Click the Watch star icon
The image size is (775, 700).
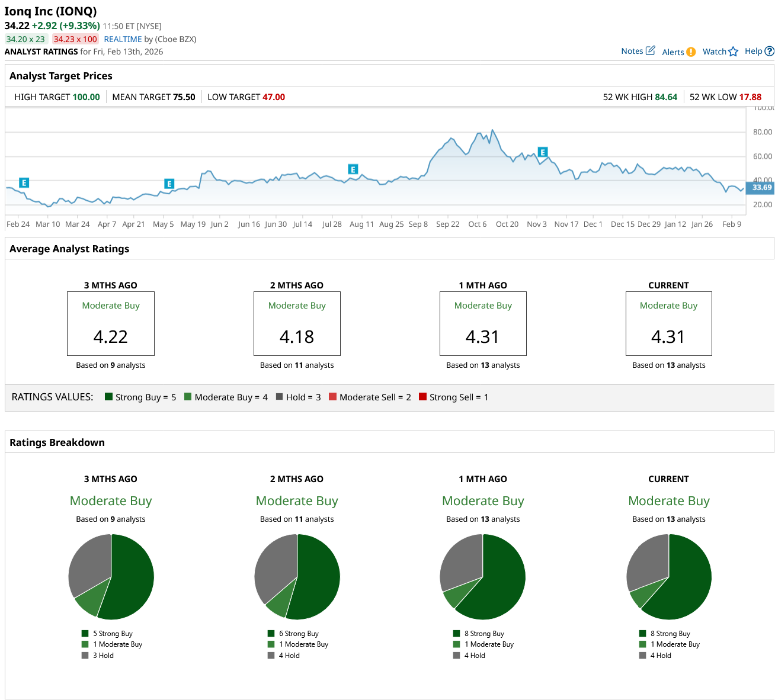click(x=733, y=52)
